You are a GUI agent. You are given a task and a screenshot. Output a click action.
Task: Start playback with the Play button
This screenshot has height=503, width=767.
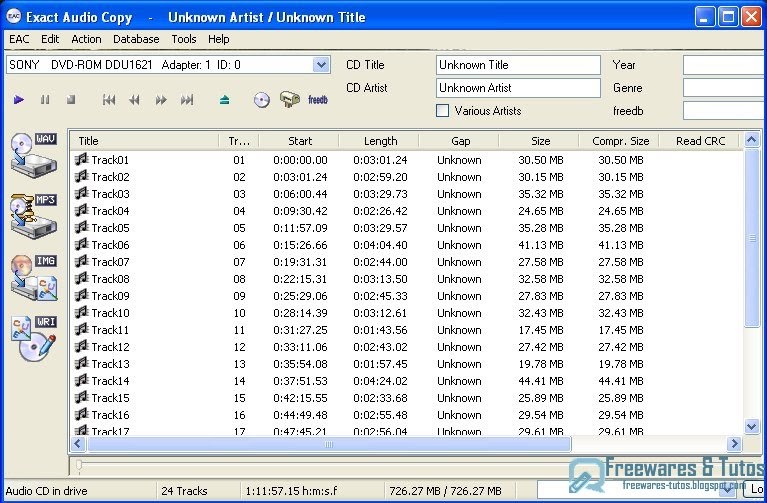pos(19,100)
